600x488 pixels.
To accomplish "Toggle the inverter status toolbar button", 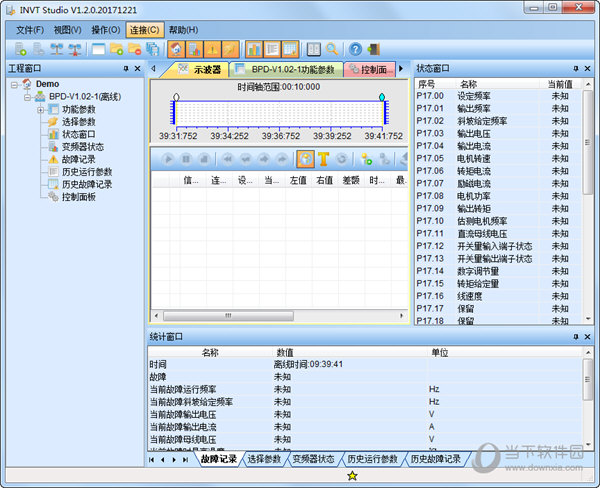I will coord(194,49).
